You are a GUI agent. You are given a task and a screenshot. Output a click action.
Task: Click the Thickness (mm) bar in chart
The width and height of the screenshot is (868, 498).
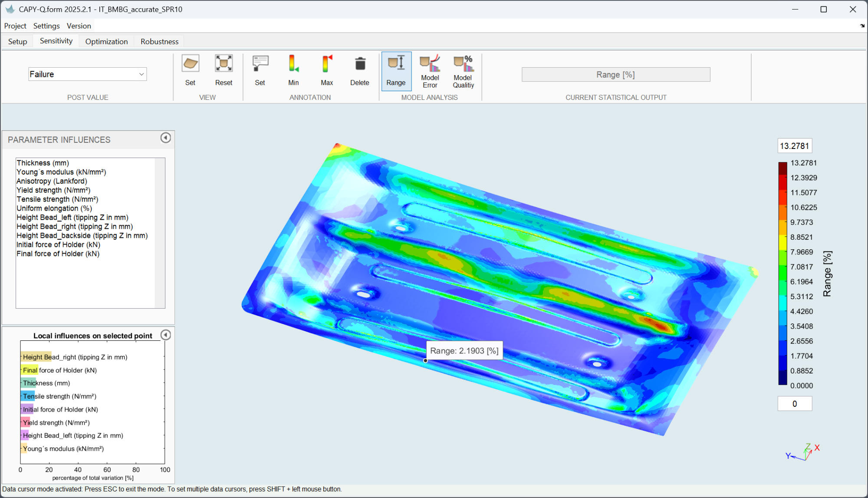(x=28, y=383)
